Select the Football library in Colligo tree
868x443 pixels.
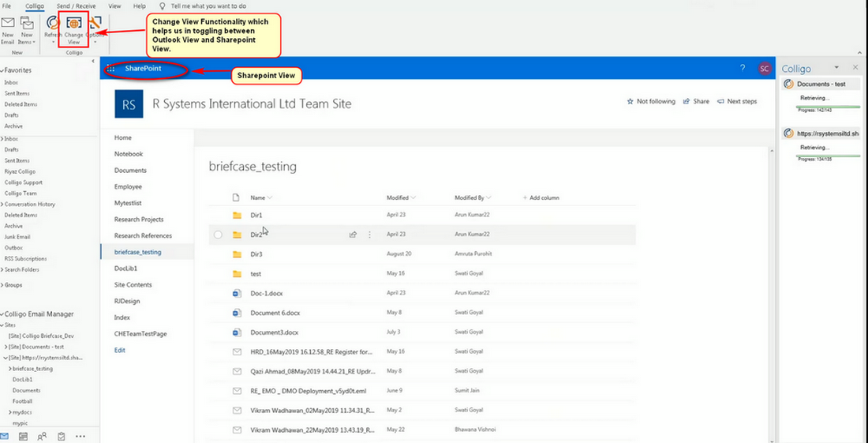click(x=23, y=401)
